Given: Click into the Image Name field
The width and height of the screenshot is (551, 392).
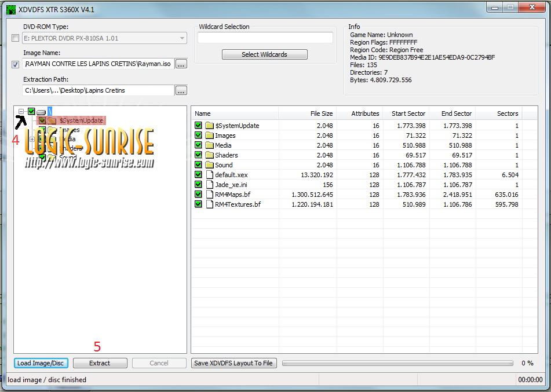Looking at the screenshot, I should tap(98, 64).
